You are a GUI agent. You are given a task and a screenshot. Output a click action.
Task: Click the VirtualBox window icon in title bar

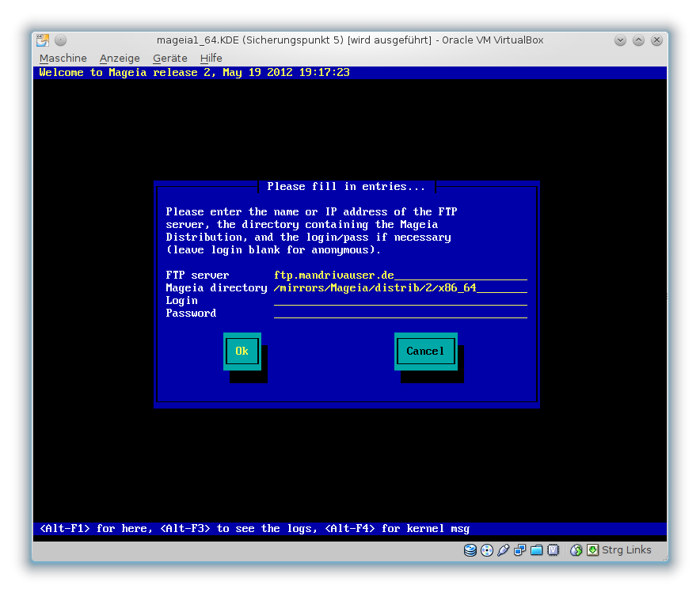43,40
